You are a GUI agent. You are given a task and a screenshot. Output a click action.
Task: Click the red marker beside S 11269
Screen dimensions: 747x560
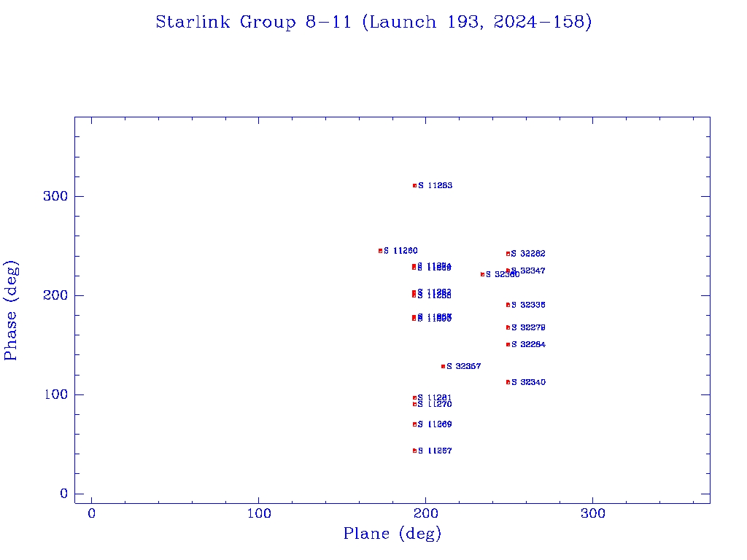pyautogui.click(x=414, y=424)
